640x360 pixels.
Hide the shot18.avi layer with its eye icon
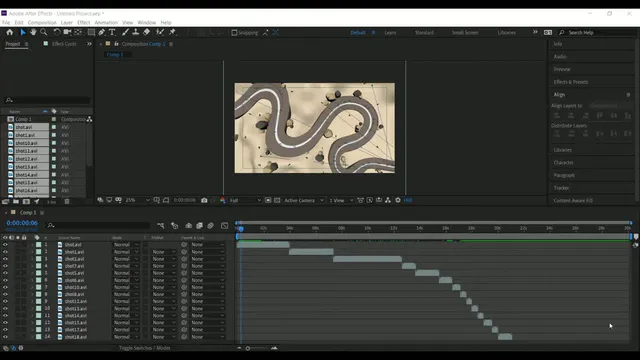click(5, 337)
